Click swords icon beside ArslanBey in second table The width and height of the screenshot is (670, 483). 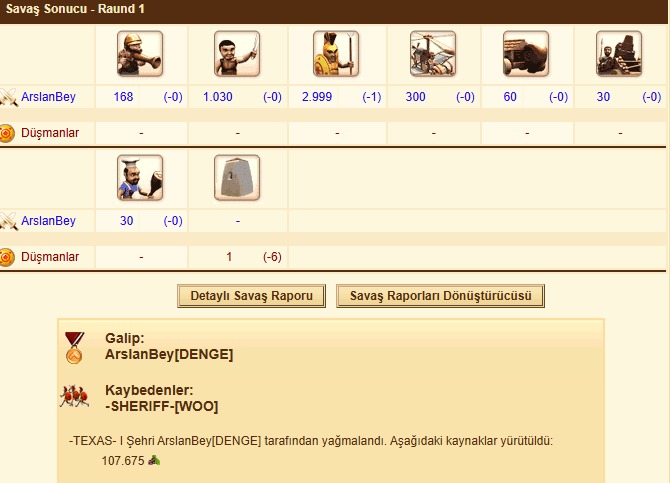(x=9, y=221)
